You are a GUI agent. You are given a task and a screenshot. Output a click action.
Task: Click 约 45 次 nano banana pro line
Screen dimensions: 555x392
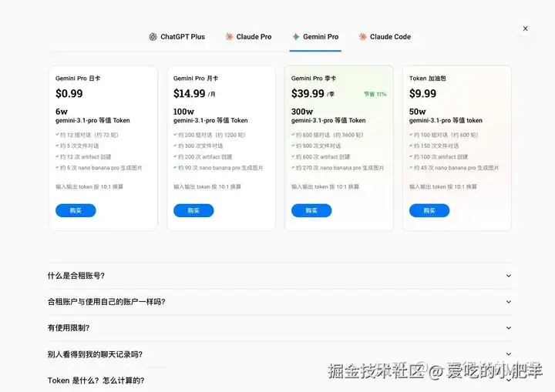pos(454,168)
